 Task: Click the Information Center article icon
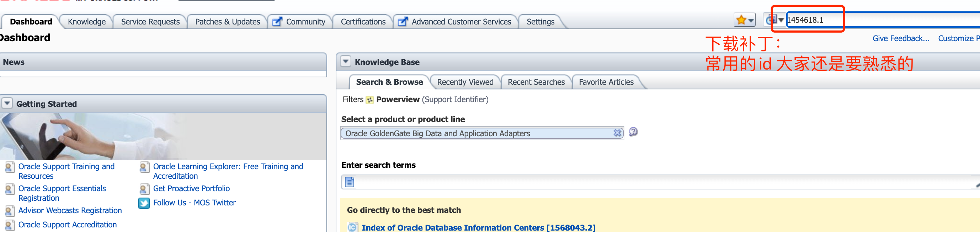353,227
